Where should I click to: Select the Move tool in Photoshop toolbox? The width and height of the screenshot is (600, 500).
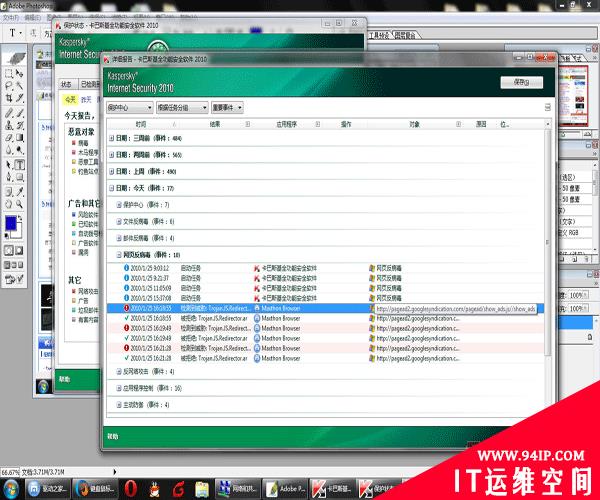20,73
